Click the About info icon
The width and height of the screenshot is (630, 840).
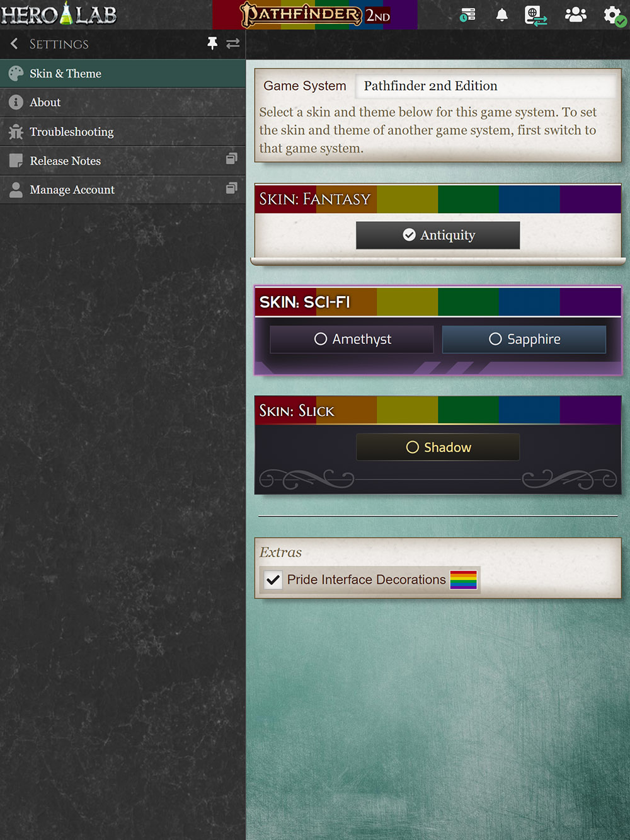(16, 102)
